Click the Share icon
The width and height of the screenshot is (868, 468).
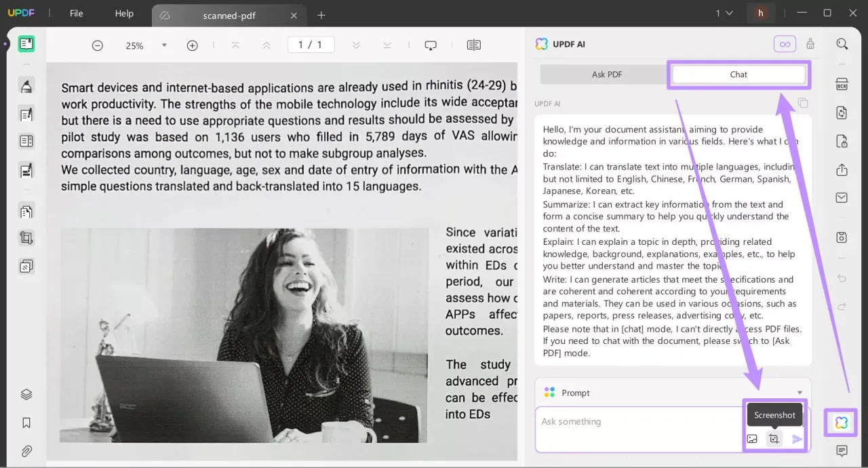[x=841, y=170]
